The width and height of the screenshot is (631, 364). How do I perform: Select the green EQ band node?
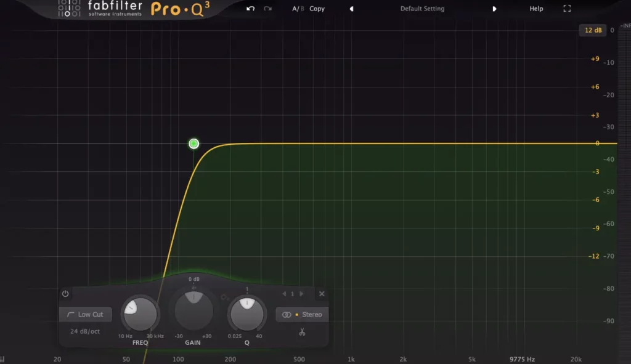(193, 144)
